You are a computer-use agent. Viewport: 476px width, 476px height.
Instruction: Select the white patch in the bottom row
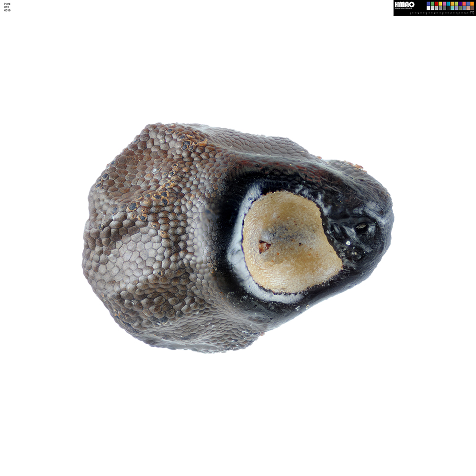(x=428, y=8)
